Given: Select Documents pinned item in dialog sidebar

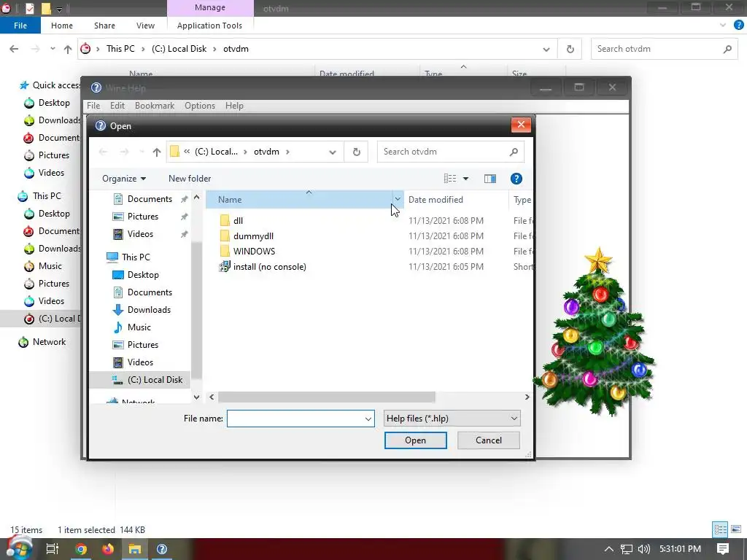Looking at the screenshot, I should pos(150,199).
